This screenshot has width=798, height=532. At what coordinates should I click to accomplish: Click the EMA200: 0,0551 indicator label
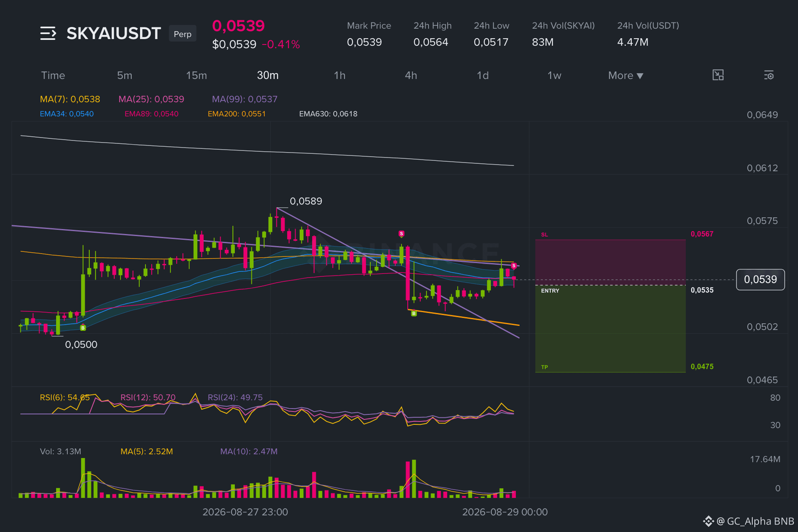tap(237, 114)
